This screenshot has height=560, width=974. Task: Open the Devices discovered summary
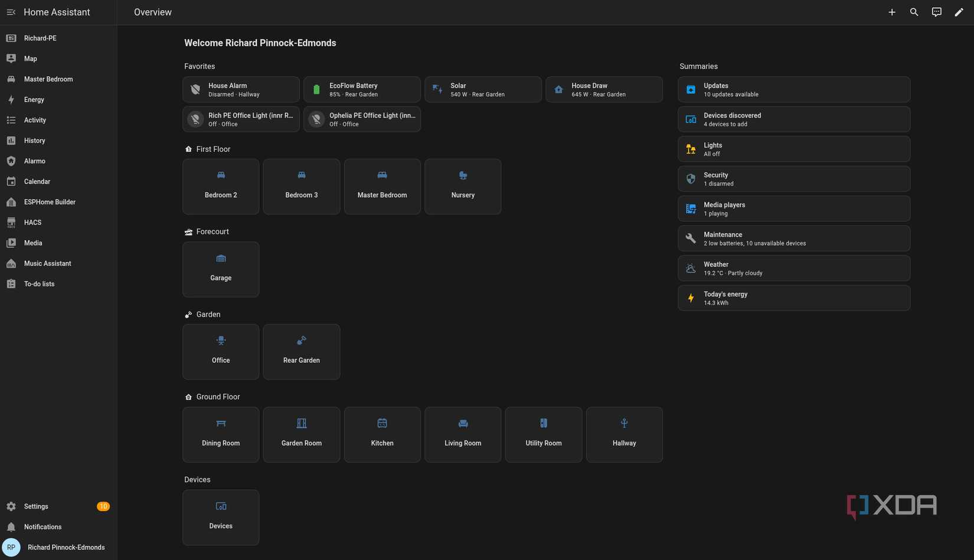tap(794, 119)
